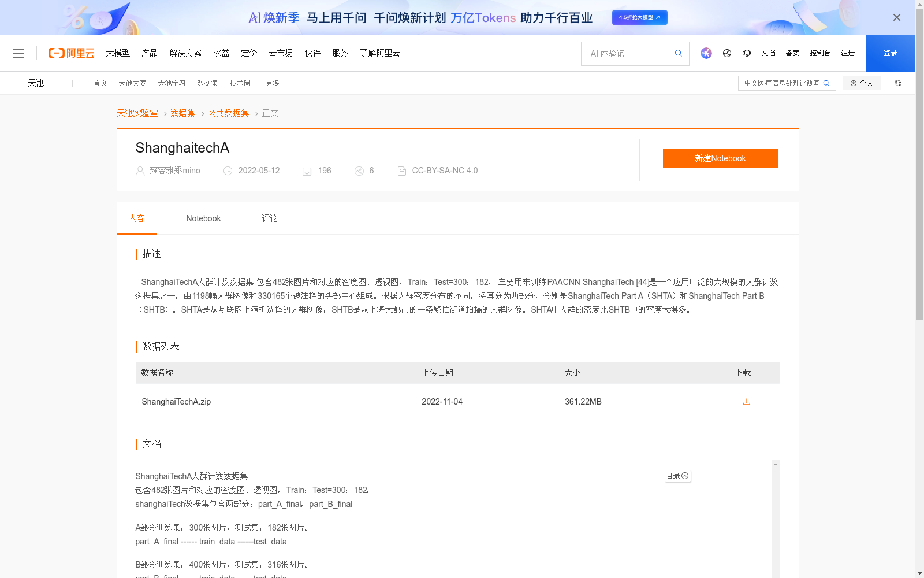Open the 了解阿里云 menu
This screenshot has height=578, width=924.
pos(380,53)
